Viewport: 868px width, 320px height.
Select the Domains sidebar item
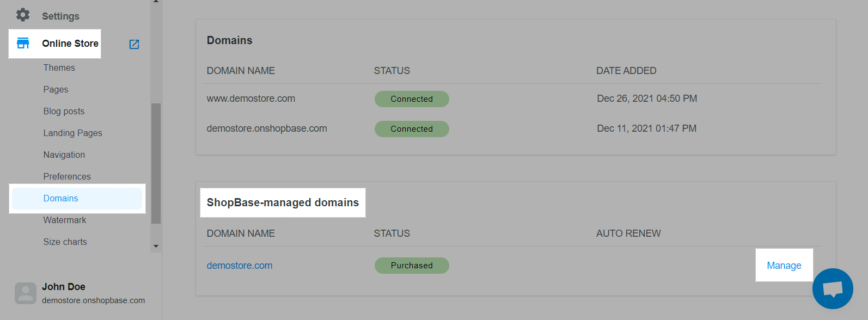77,198
